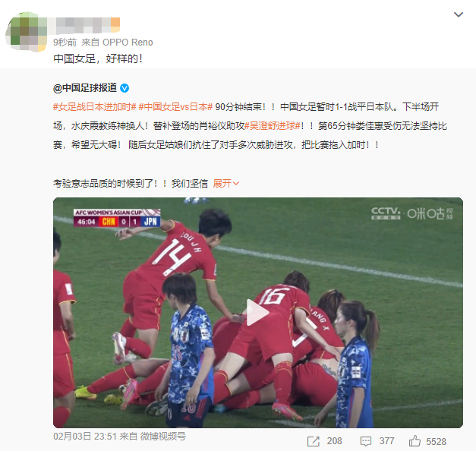Click the 02月03日 23:51 timestamp
The height and width of the screenshot is (451, 476).
tap(85, 437)
